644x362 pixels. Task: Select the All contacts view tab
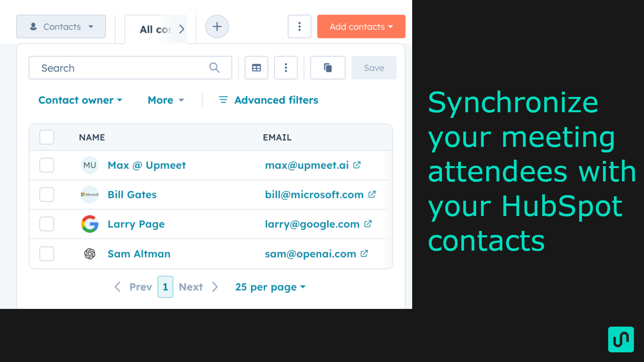point(155,29)
